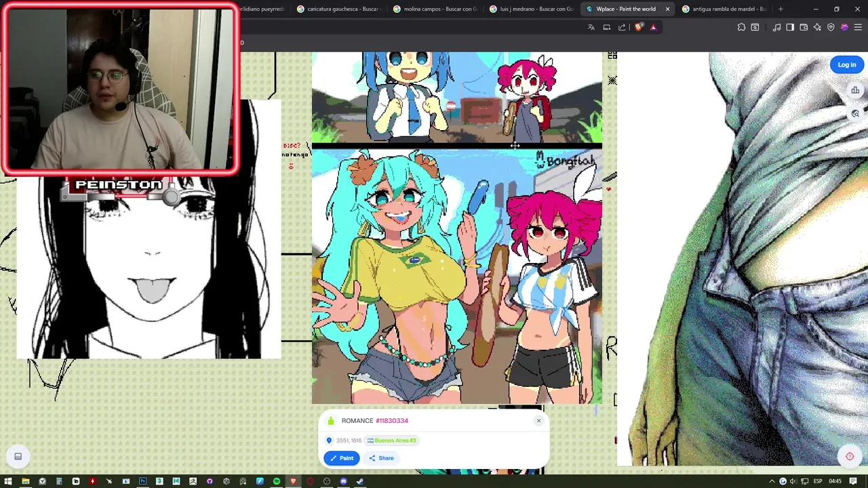The height and width of the screenshot is (488, 868).
Task: Switch to the Wplace - Paint the world tab
Action: (x=625, y=9)
